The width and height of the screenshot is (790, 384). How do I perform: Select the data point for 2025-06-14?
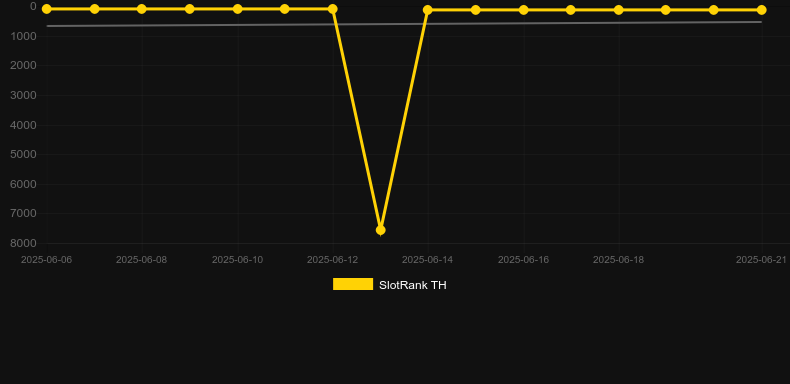click(x=428, y=10)
